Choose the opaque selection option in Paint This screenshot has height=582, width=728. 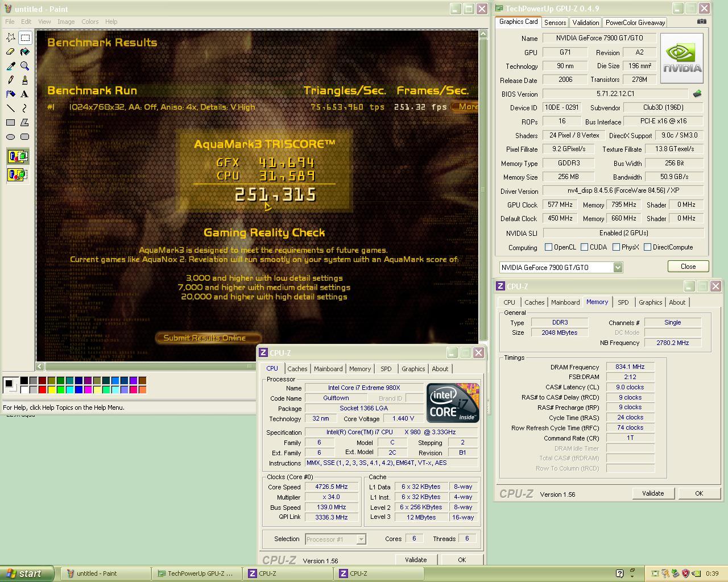[x=18, y=156]
